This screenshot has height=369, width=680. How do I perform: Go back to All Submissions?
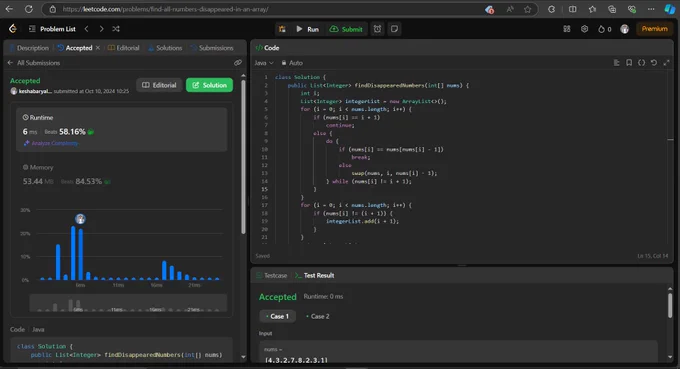click(x=34, y=63)
